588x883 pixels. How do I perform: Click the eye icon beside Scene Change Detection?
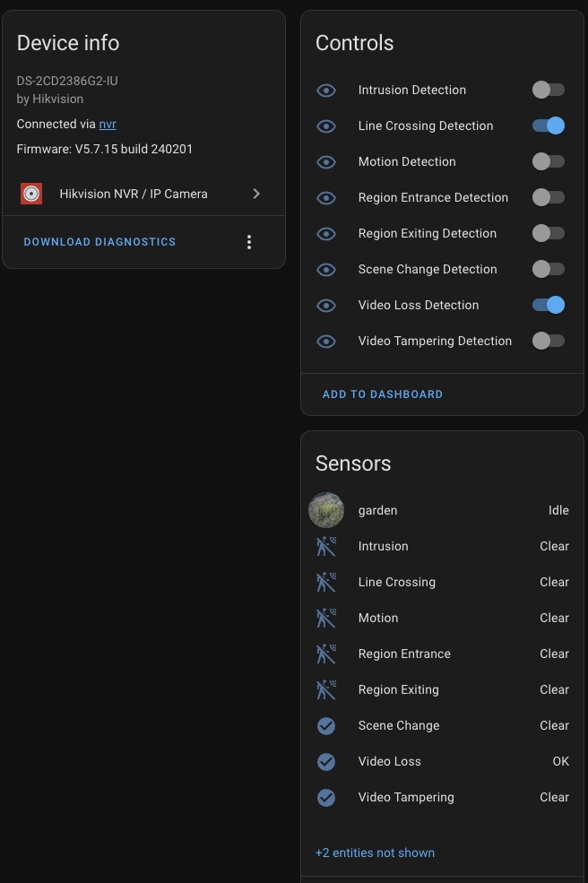[x=326, y=270]
